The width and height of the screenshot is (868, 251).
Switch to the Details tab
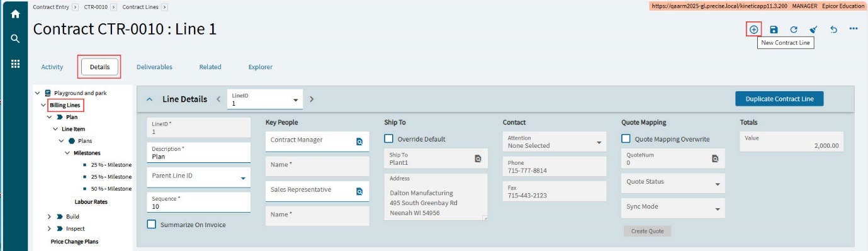tap(99, 67)
